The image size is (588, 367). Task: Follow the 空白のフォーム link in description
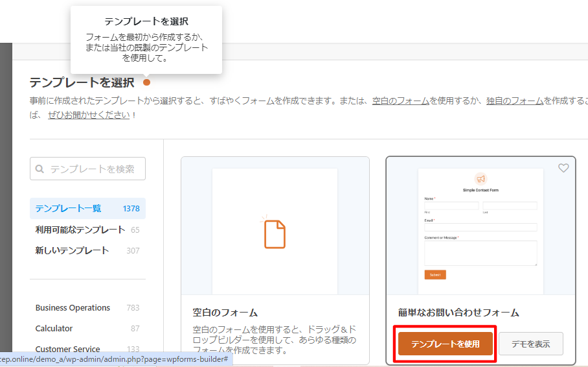pyautogui.click(x=401, y=101)
